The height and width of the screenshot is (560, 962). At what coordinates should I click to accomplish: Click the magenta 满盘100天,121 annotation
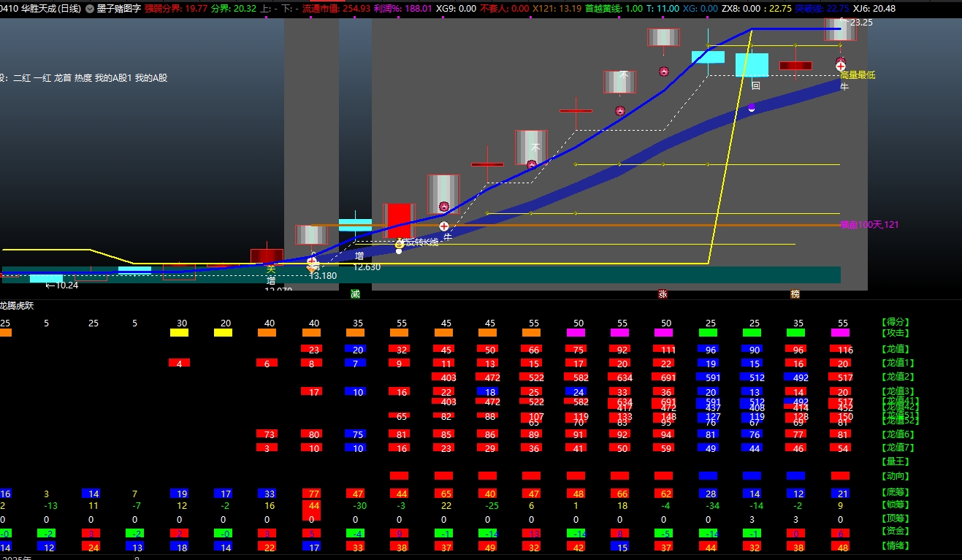(869, 225)
